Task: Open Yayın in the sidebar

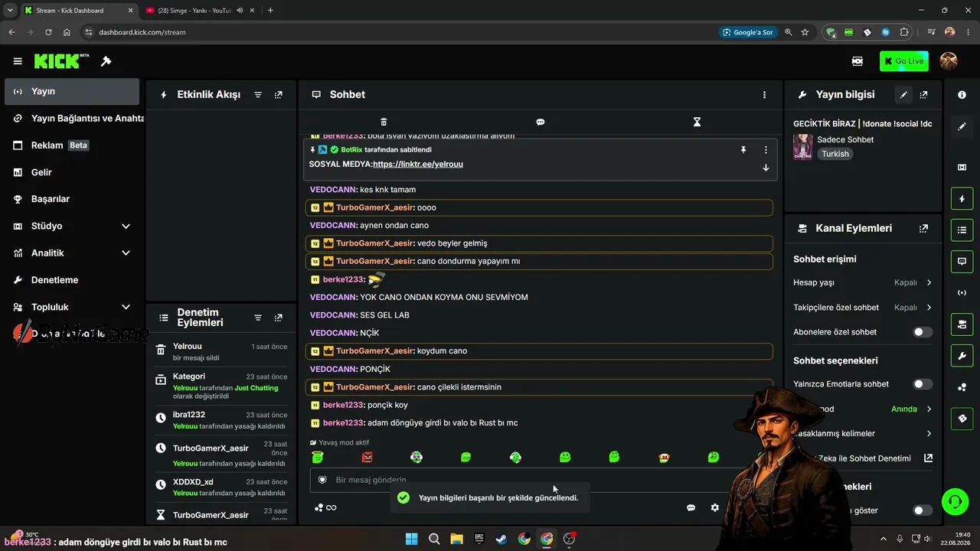Action: click(72, 92)
